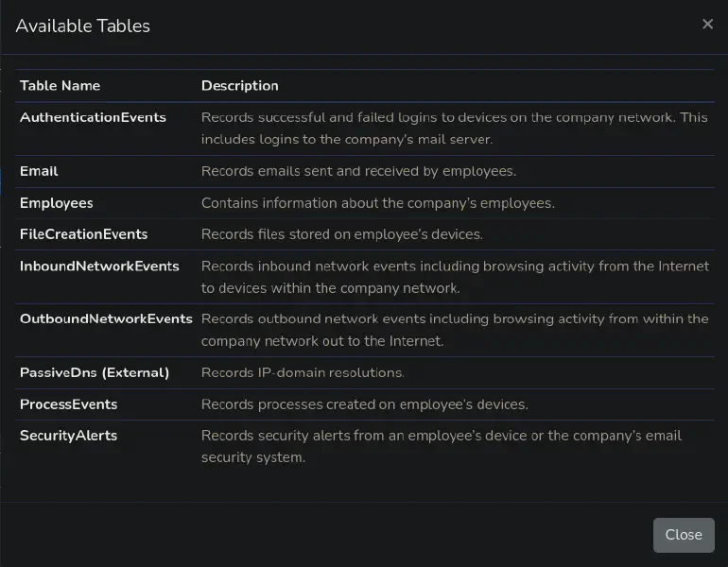
Task: Close the dialog with the X icon
Action: coord(707,25)
